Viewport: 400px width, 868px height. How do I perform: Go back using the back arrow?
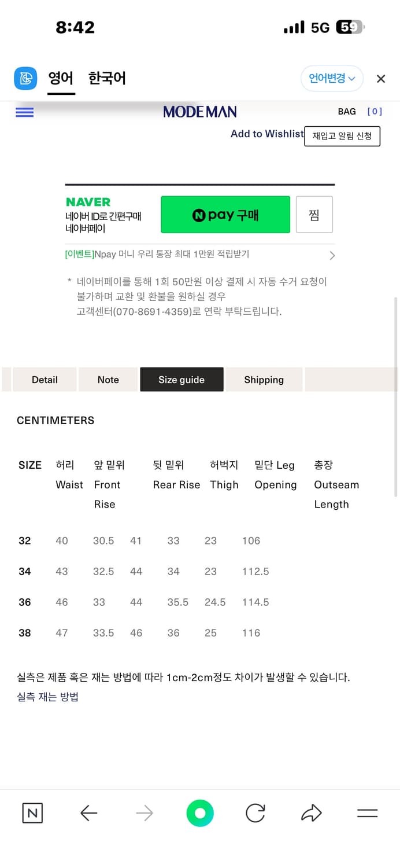pyautogui.click(x=88, y=813)
